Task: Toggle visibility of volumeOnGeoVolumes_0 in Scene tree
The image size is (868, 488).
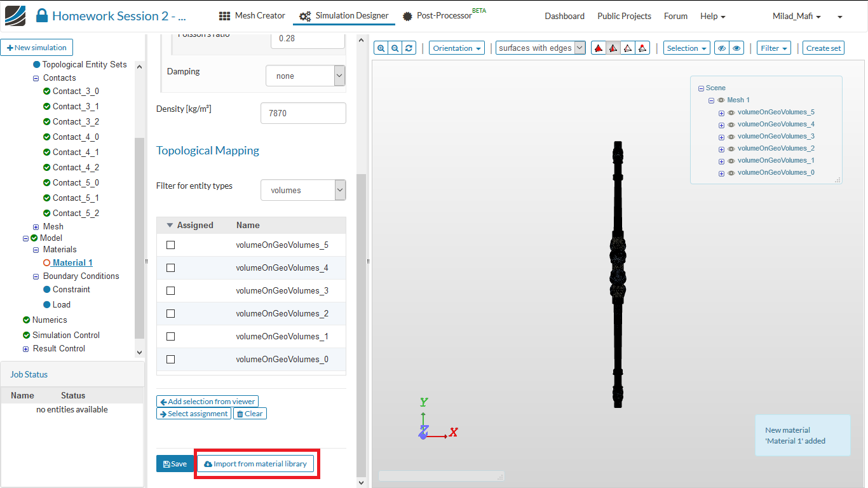Action: 731,173
